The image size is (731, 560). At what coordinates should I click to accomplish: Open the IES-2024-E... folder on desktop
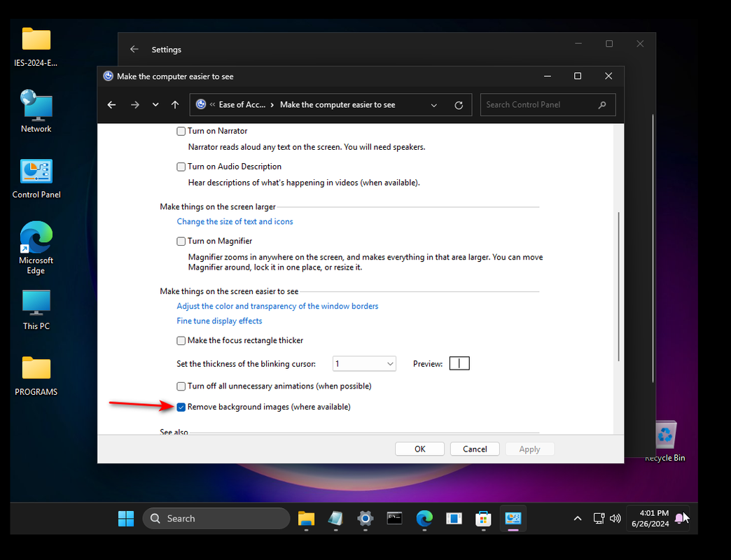click(x=36, y=47)
